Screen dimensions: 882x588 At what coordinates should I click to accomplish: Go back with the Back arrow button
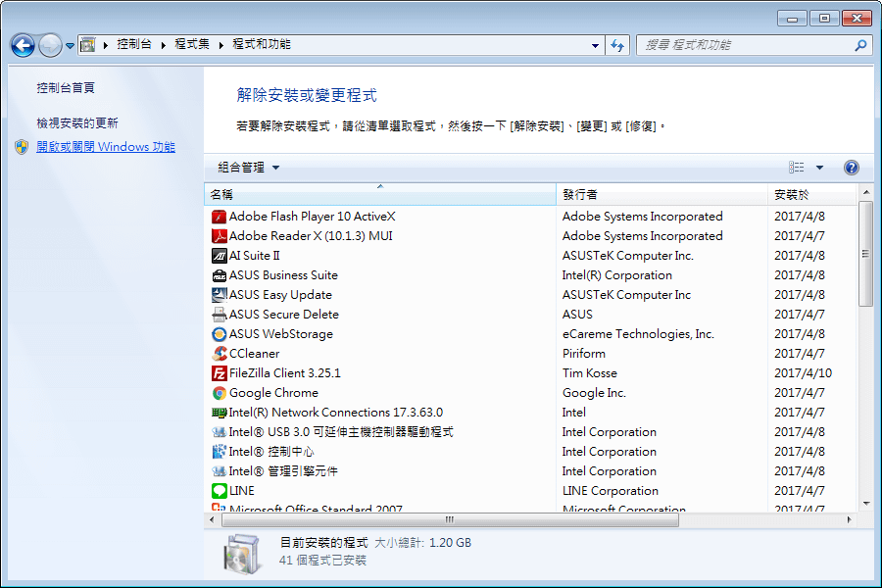(x=24, y=45)
